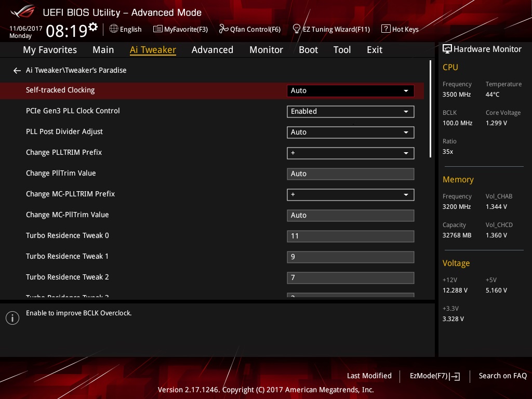Click the EZ Tuning Wizard lightbulb icon

(296, 29)
